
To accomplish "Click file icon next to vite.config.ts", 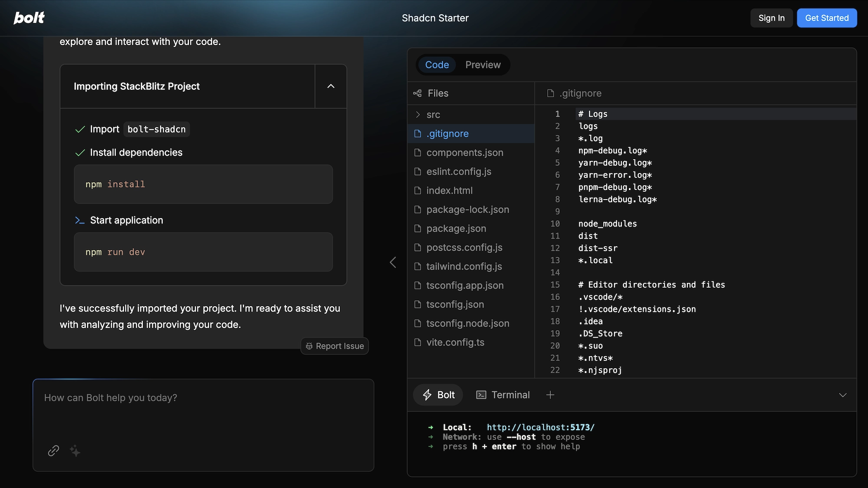I will [418, 342].
